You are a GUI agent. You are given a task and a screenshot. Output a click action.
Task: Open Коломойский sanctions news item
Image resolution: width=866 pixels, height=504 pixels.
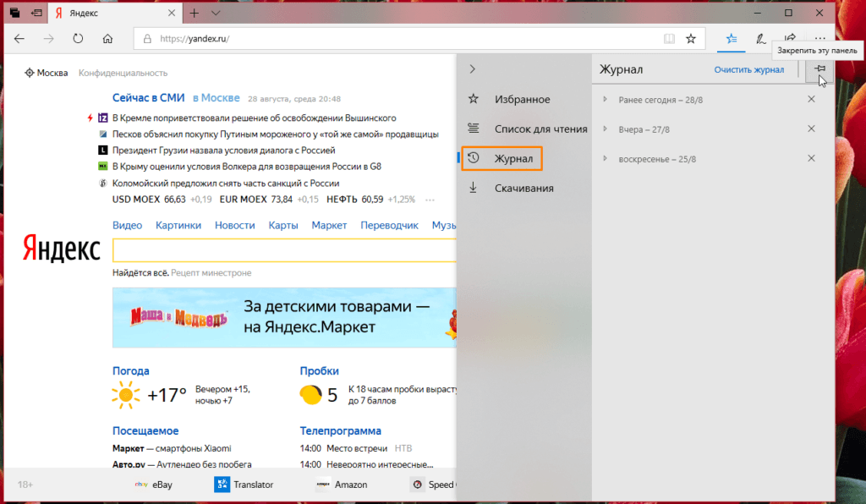coord(226,183)
